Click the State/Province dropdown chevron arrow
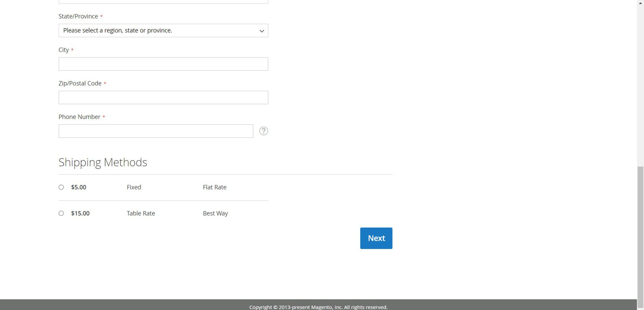Viewport: 644px width, 310px height. [x=262, y=31]
